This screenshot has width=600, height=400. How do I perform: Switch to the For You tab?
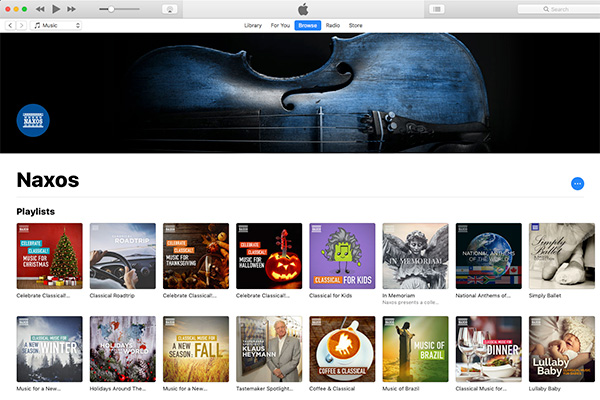[x=280, y=25]
